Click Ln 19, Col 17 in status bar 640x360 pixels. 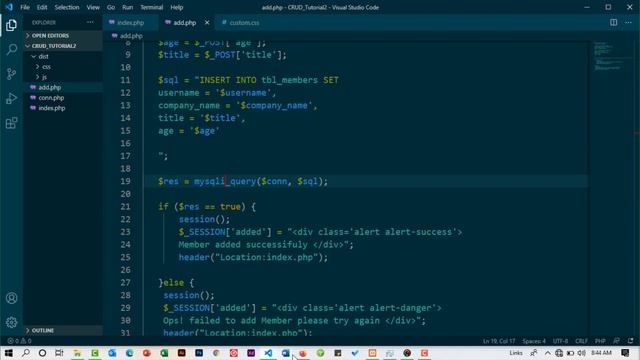[x=499, y=341]
